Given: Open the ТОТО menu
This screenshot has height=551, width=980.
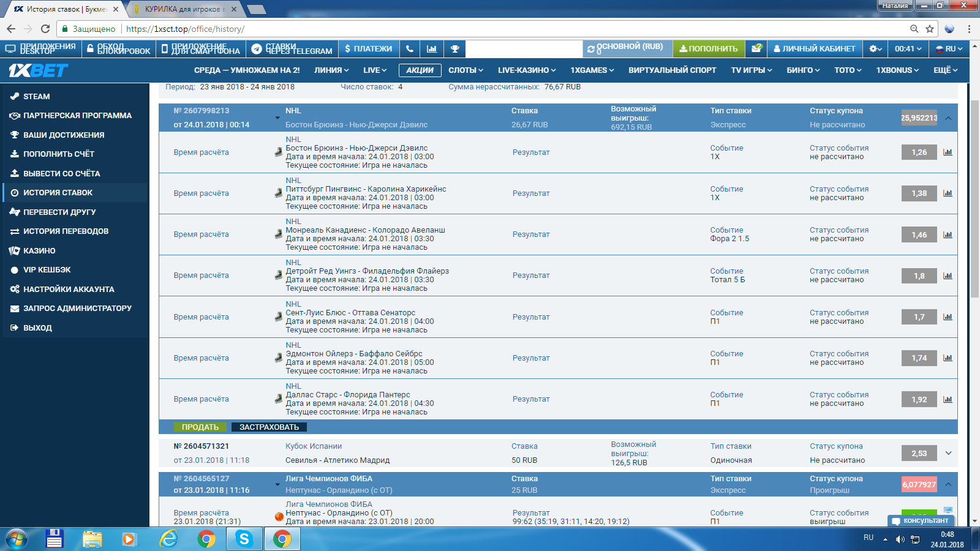Looking at the screenshot, I should [x=848, y=70].
